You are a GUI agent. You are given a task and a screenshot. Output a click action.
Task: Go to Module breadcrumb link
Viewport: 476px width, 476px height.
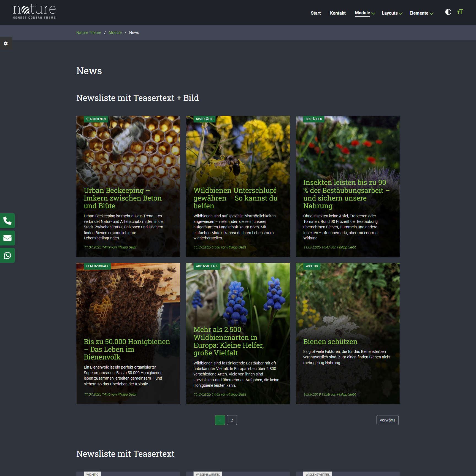115,33
